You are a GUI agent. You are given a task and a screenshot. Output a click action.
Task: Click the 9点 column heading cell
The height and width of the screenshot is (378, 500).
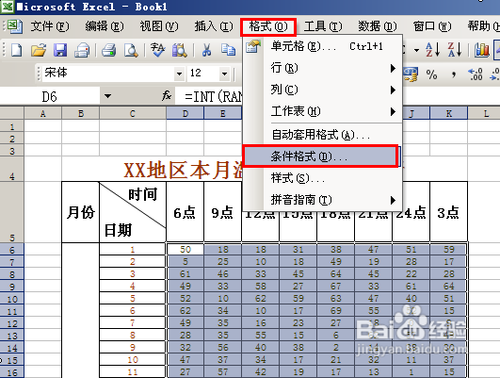pos(223,212)
